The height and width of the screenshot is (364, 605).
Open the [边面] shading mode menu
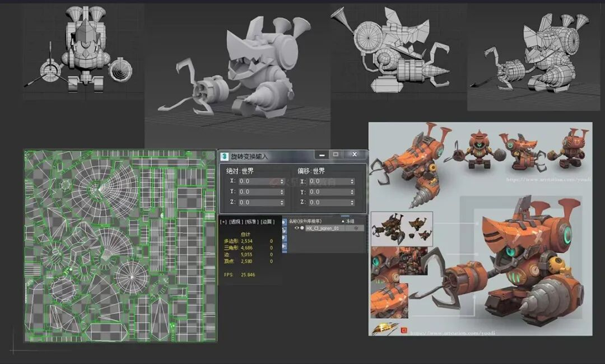[267, 222]
